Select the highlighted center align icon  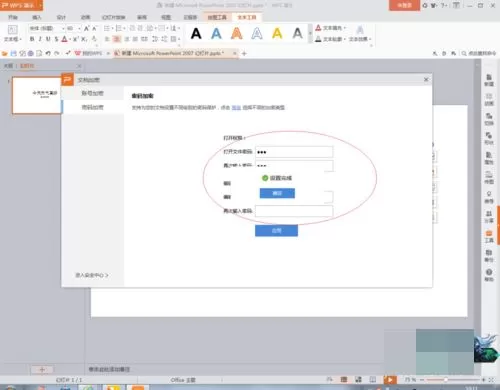click(117, 39)
